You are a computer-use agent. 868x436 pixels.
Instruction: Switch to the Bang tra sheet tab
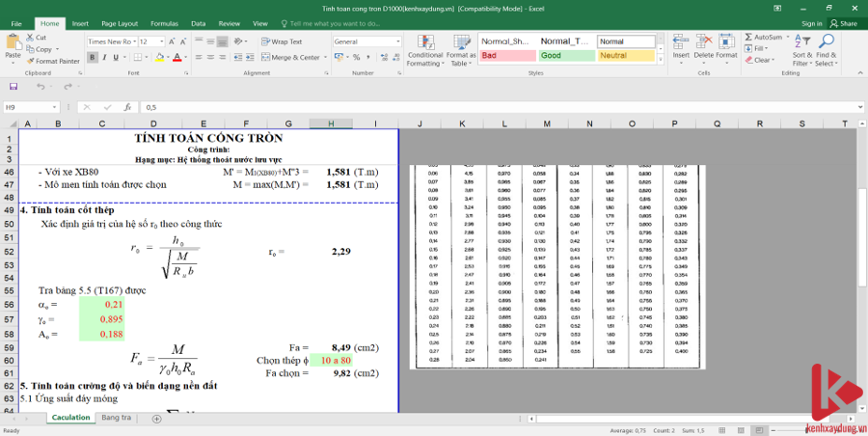click(117, 418)
